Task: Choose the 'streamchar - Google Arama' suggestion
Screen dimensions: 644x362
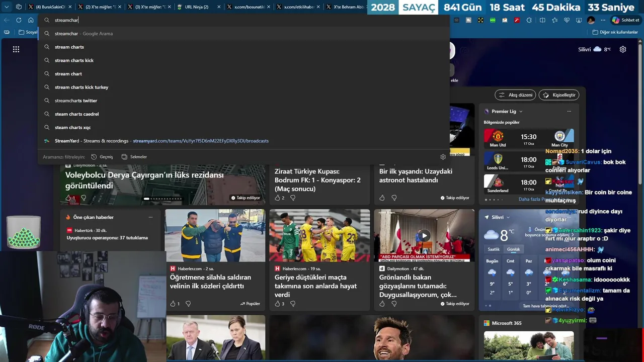Action: [x=244, y=33]
